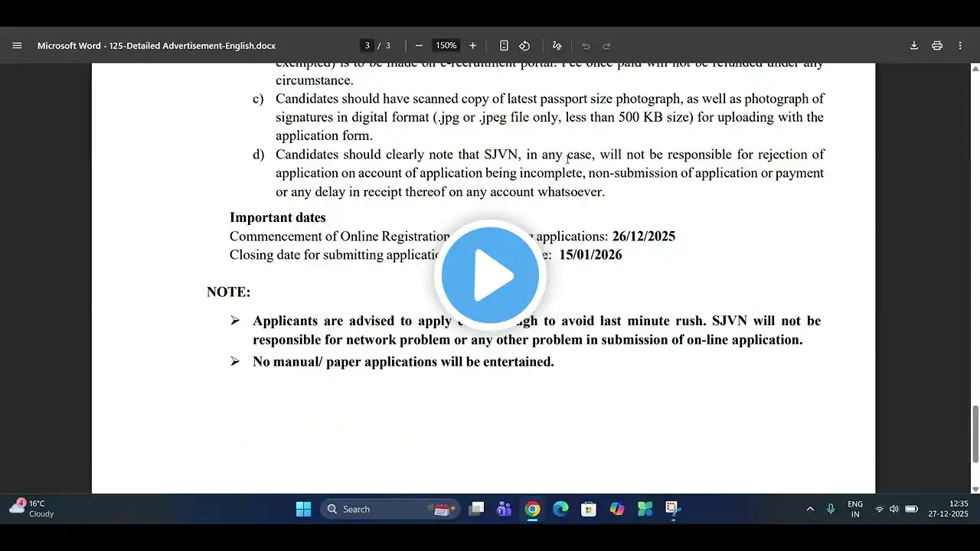Viewport: 980px width, 551px height.
Task: Launch Microsoft Edge from the taskbar
Action: tap(560, 509)
